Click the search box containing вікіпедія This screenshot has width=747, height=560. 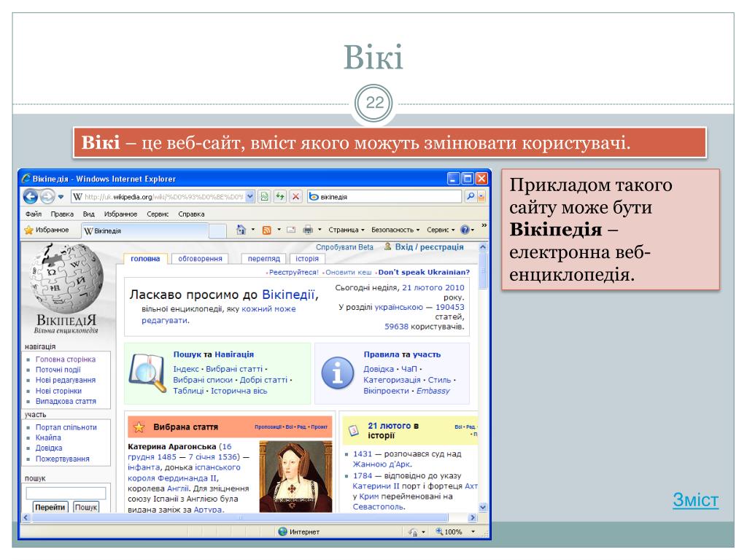pyautogui.click(x=384, y=197)
